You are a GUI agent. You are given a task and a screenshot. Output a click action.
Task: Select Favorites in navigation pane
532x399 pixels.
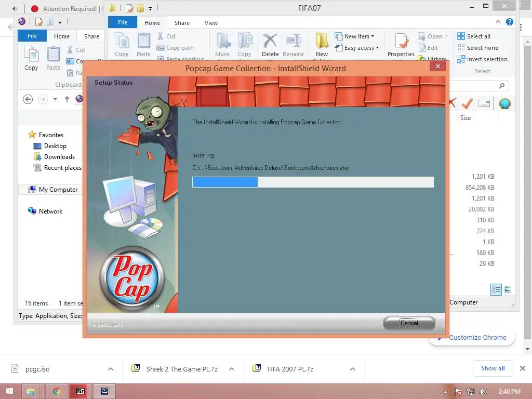(46, 135)
